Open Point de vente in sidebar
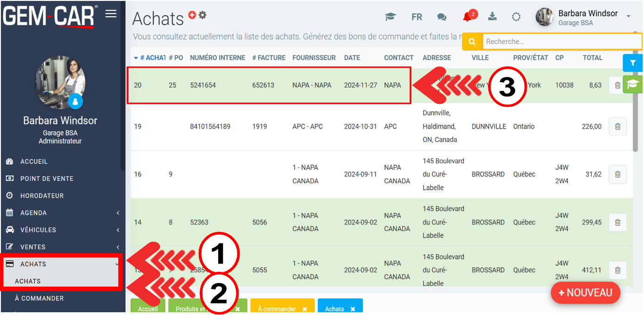 click(x=47, y=179)
